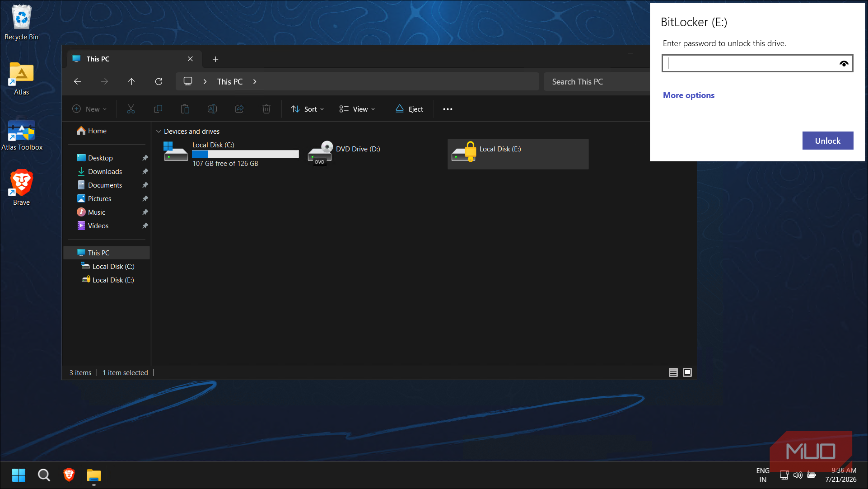Switch to details view icon in status bar

[x=673, y=372]
